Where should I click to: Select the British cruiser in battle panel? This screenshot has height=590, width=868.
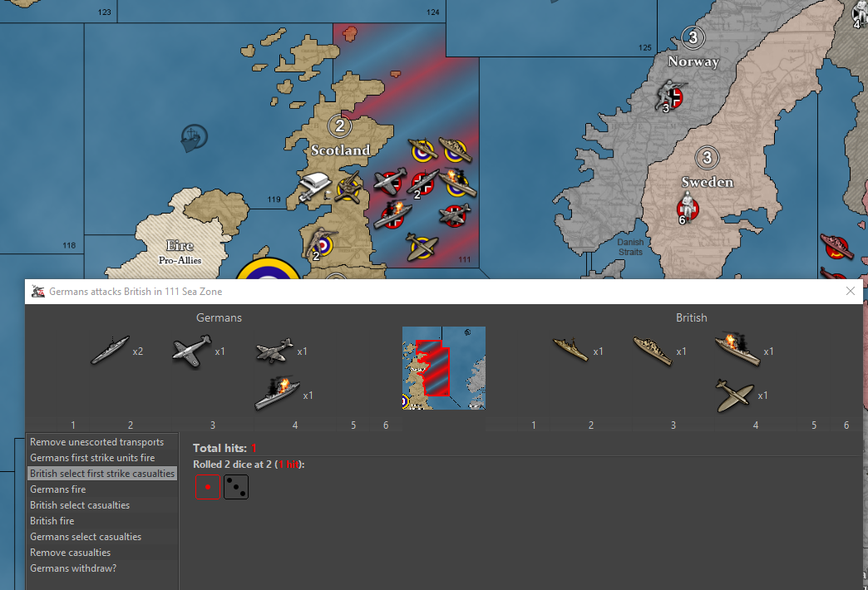pos(652,351)
